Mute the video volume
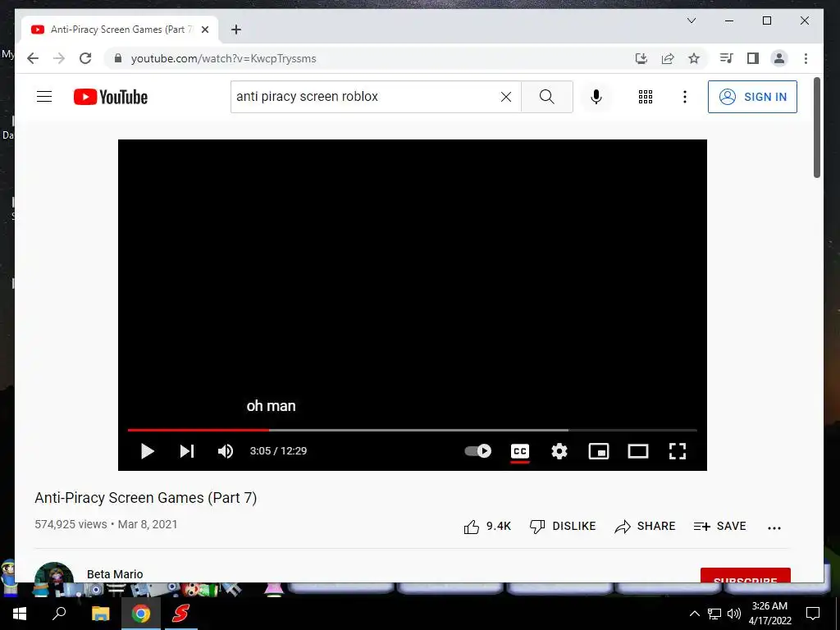 click(226, 451)
